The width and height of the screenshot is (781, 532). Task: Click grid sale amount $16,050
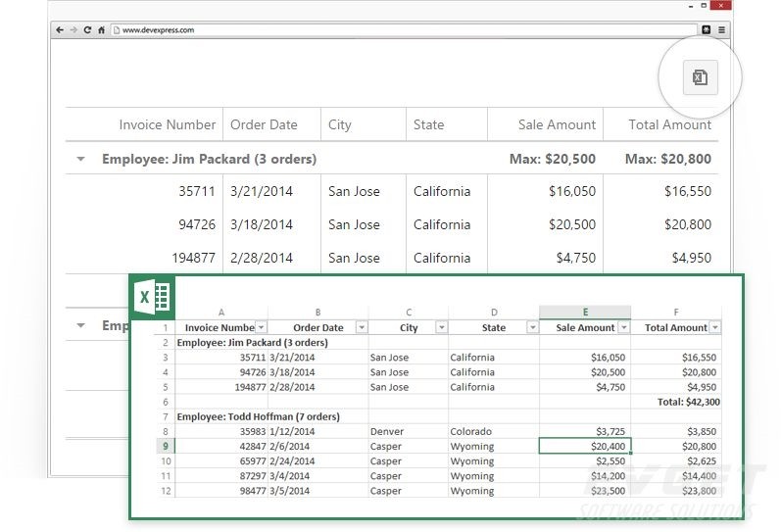572,191
